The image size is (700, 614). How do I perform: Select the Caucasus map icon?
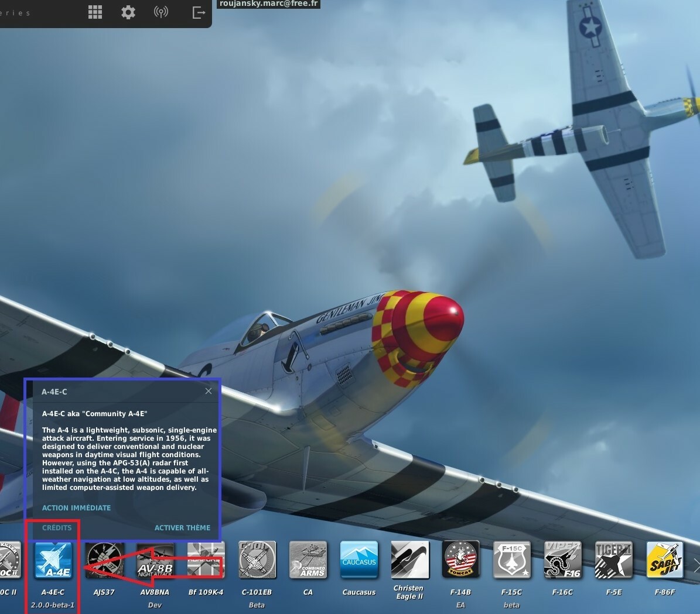click(359, 560)
